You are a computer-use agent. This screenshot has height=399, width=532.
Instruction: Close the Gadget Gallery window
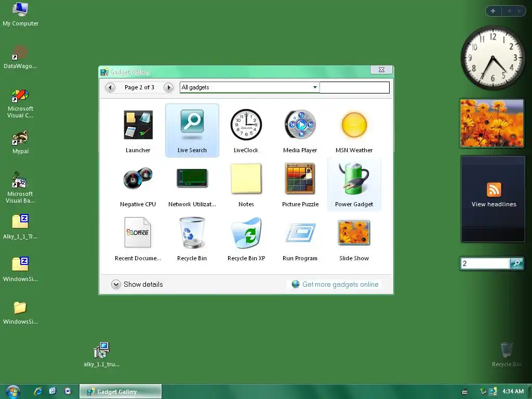(381, 70)
